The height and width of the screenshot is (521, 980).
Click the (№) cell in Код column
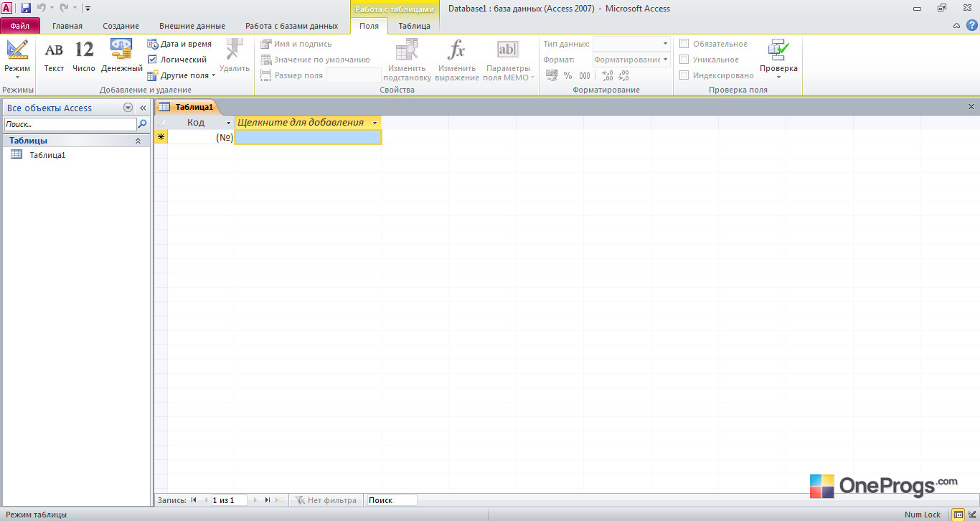(x=202, y=137)
